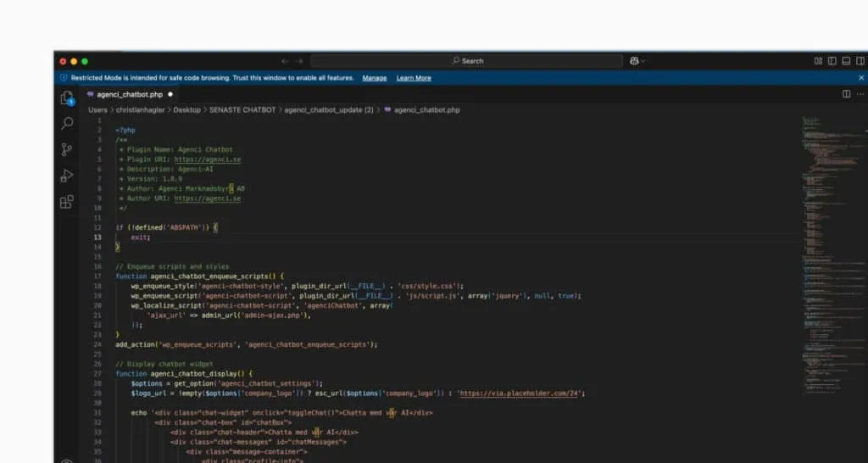The image size is (868, 463).
Task: Click the wp_localize_script code line
Action: click(x=262, y=306)
